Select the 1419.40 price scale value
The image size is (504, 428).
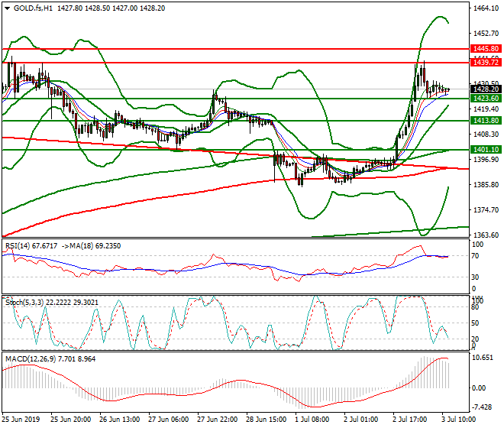point(486,109)
